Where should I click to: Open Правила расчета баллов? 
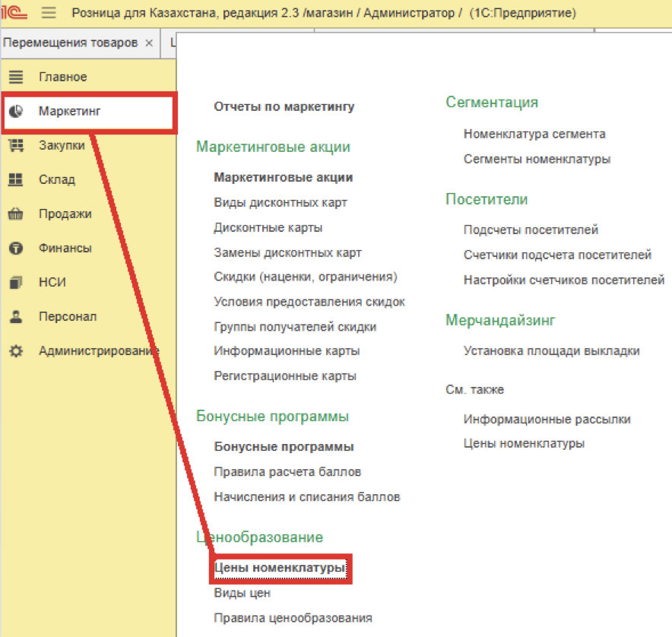click(x=287, y=472)
